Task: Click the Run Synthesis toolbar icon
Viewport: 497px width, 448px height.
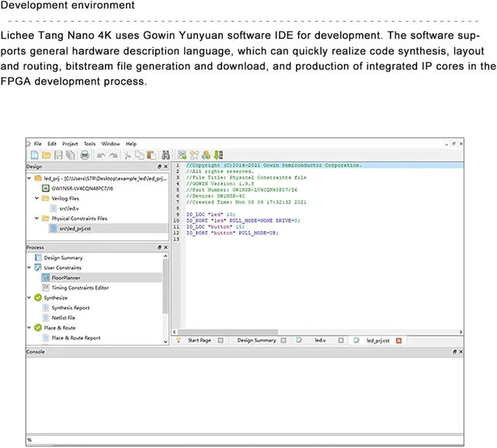Action: point(182,155)
